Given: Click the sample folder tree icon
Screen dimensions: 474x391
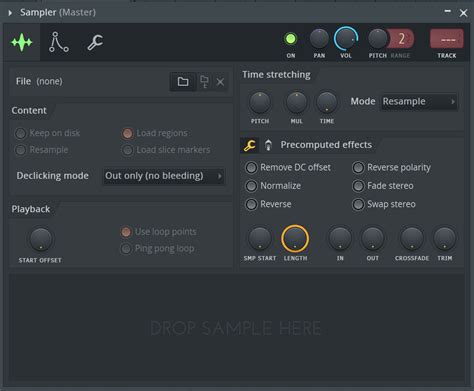Looking at the screenshot, I should pyautogui.click(x=204, y=82).
